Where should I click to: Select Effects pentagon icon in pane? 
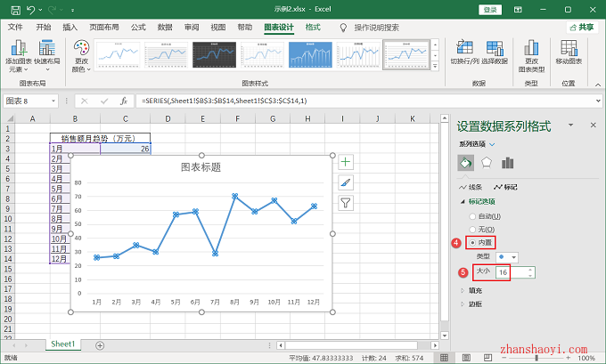[x=487, y=163]
